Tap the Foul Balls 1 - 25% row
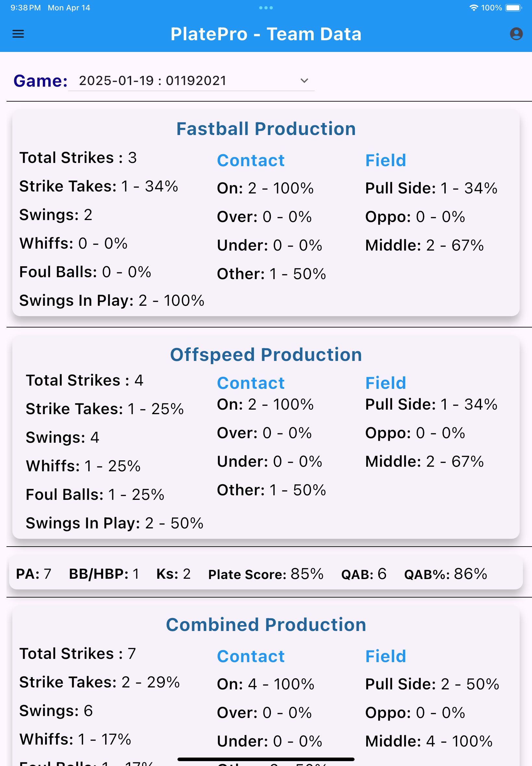The height and width of the screenshot is (766, 532). pyautogui.click(x=95, y=495)
